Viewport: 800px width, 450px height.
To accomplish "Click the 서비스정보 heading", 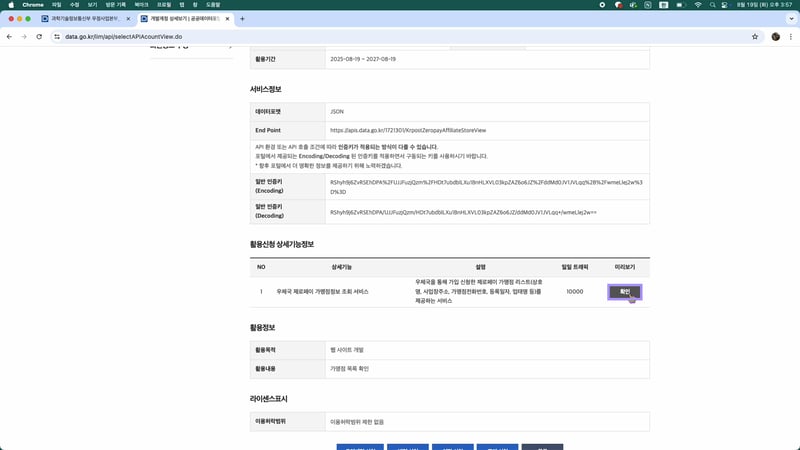I will click(x=265, y=89).
